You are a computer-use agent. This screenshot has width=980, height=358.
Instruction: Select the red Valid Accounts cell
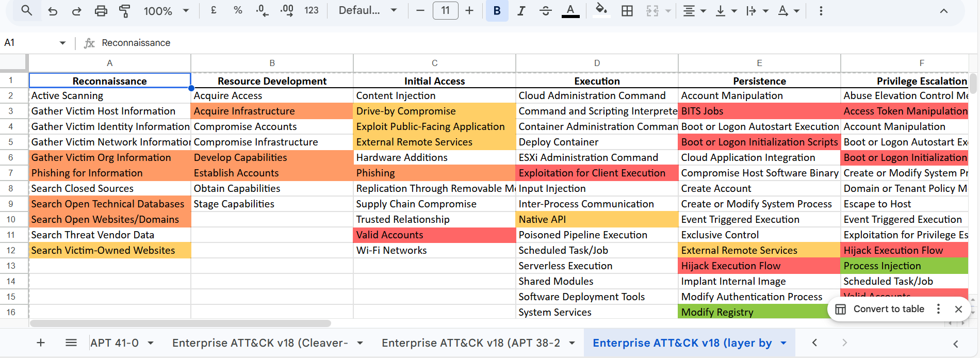pyautogui.click(x=434, y=235)
